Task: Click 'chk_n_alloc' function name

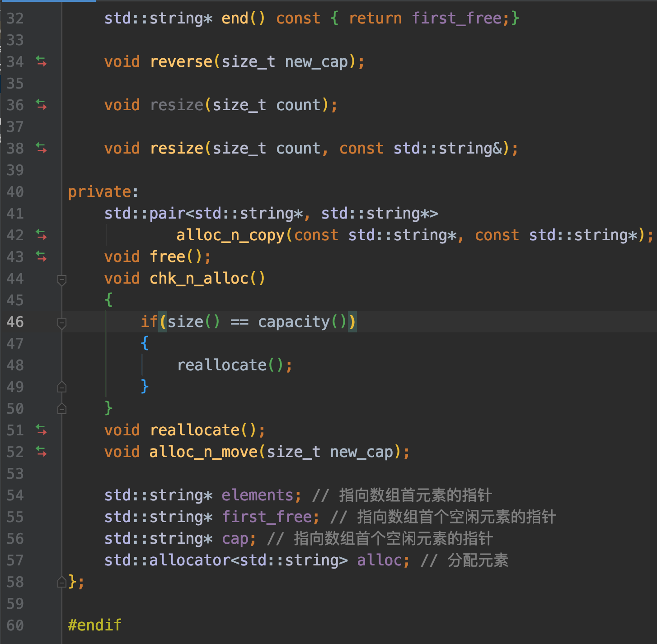Action: click(199, 278)
